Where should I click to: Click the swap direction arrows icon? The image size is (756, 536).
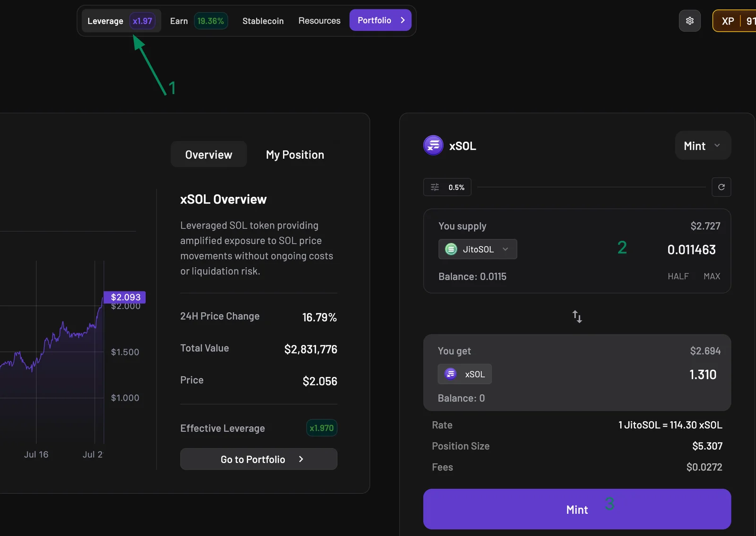pyautogui.click(x=577, y=316)
